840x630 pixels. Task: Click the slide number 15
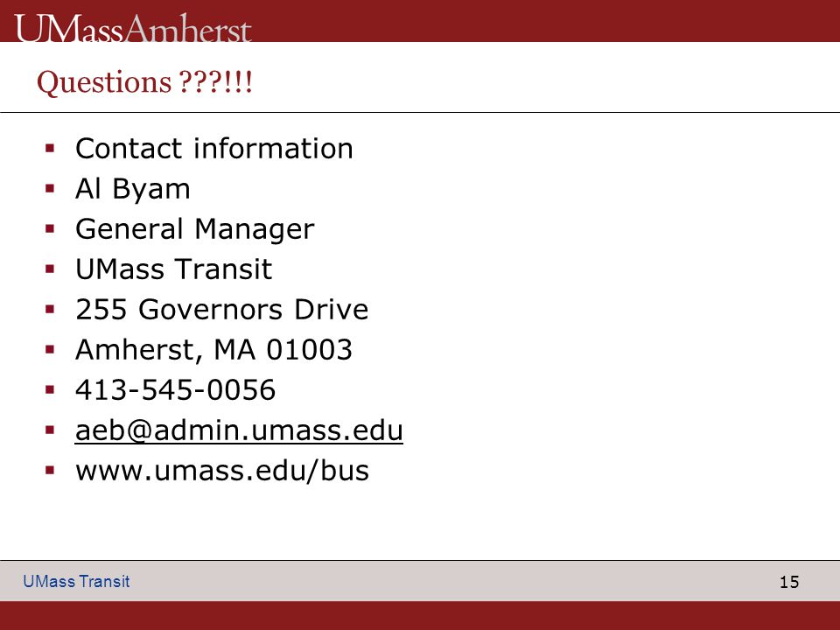point(789,582)
